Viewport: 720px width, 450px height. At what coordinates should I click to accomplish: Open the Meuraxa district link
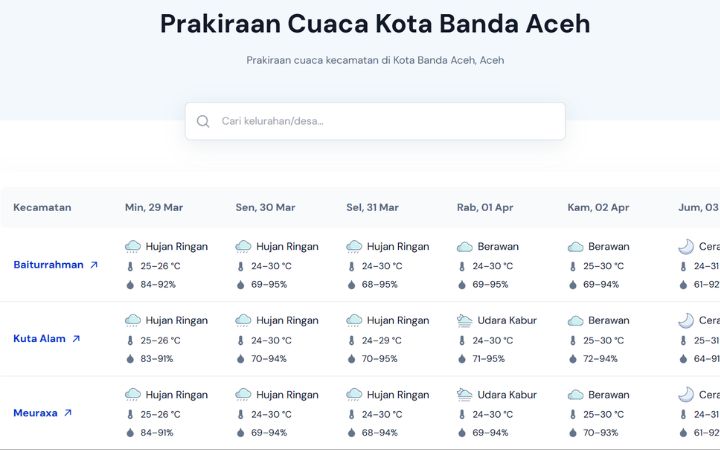pos(35,413)
